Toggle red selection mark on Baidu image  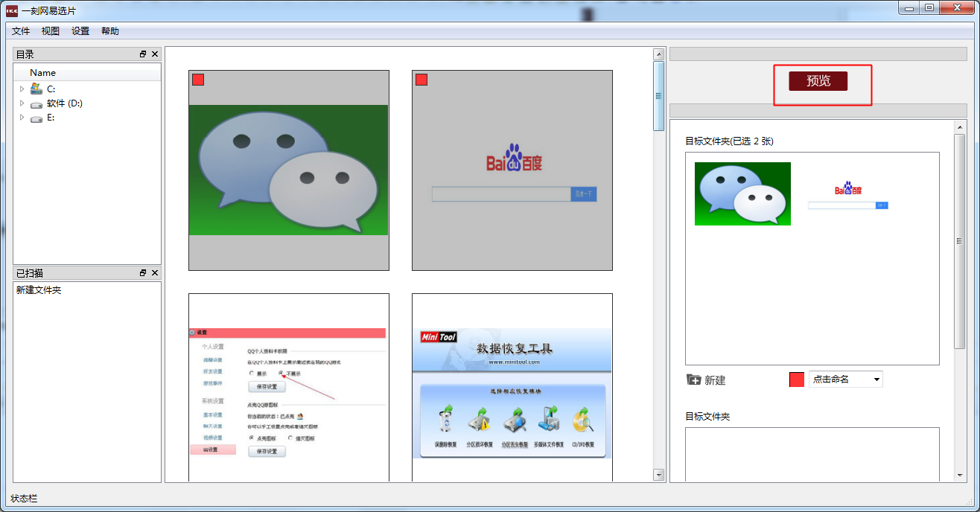tap(421, 80)
